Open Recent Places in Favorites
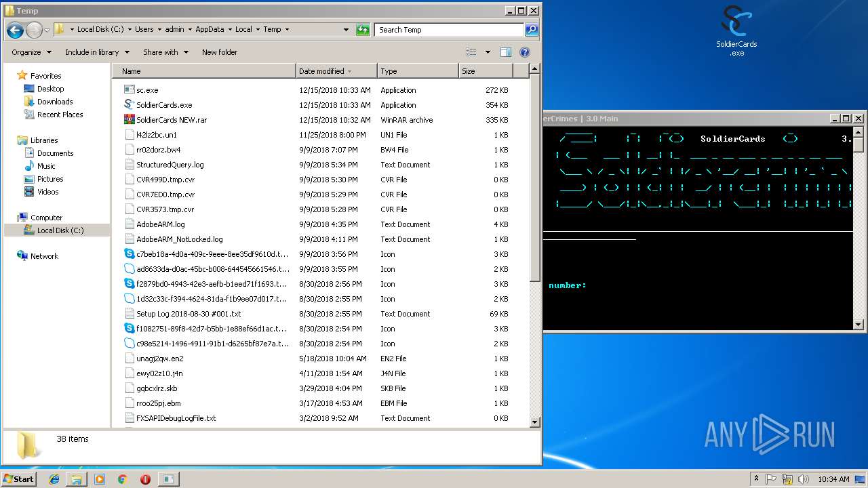The width and height of the screenshot is (868, 488). [x=60, y=115]
